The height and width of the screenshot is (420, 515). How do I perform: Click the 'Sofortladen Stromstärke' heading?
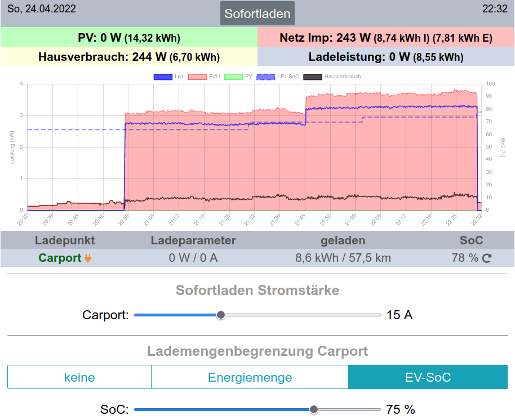257,291
